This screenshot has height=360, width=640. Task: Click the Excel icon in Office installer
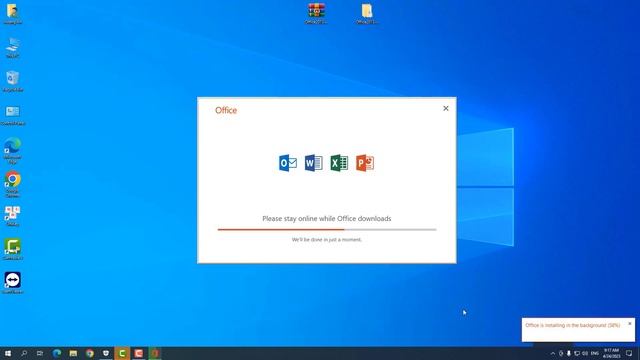click(x=339, y=163)
